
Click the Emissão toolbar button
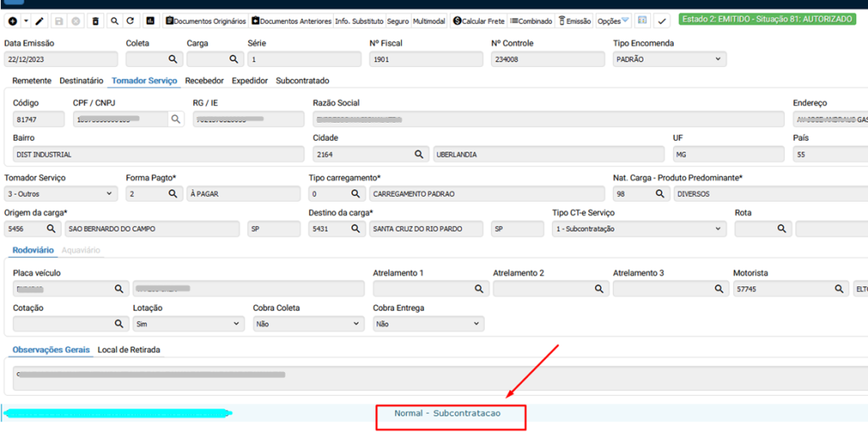tap(574, 20)
